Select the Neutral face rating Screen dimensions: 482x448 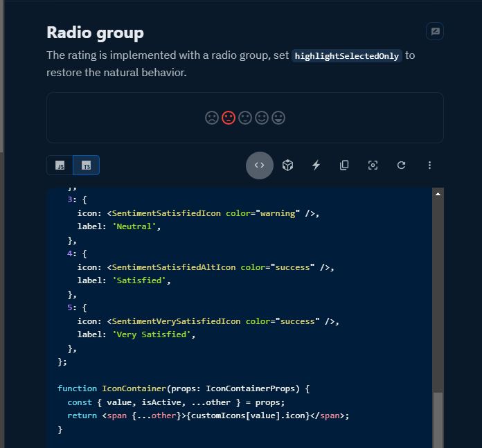point(245,118)
